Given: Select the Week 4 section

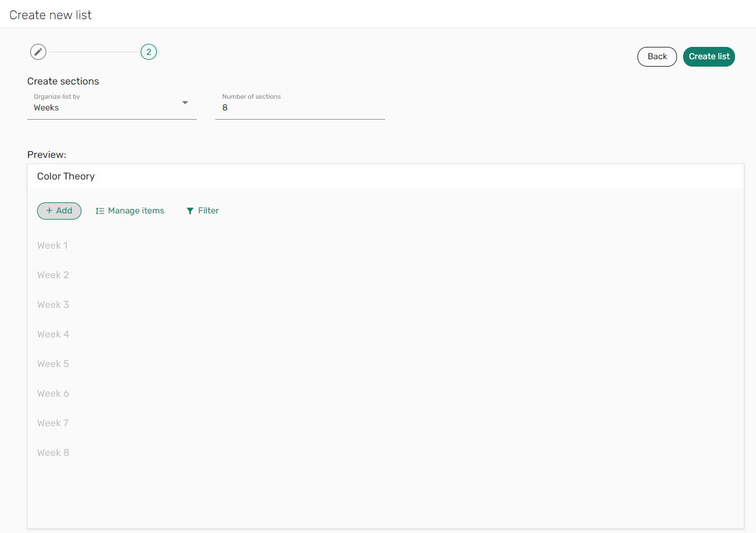Looking at the screenshot, I should coord(53,334).
